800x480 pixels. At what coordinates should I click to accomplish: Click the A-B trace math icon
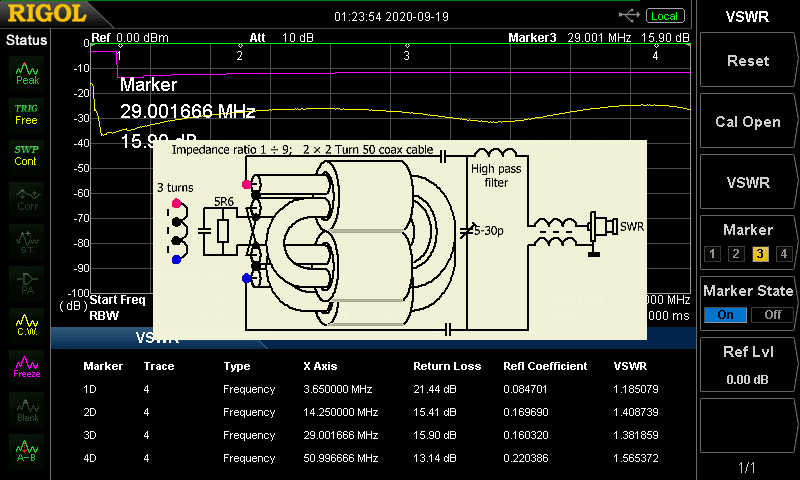[27, 451]
